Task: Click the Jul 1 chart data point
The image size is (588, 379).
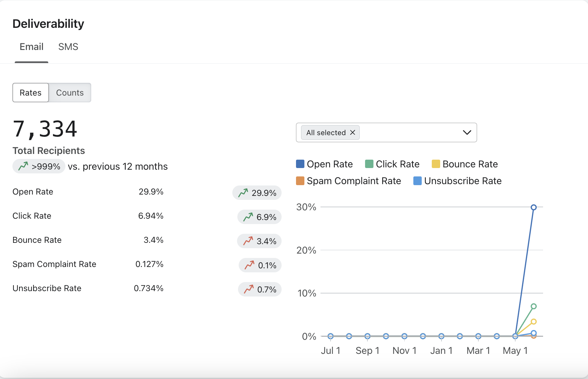Action: click(x=331, y=336)
